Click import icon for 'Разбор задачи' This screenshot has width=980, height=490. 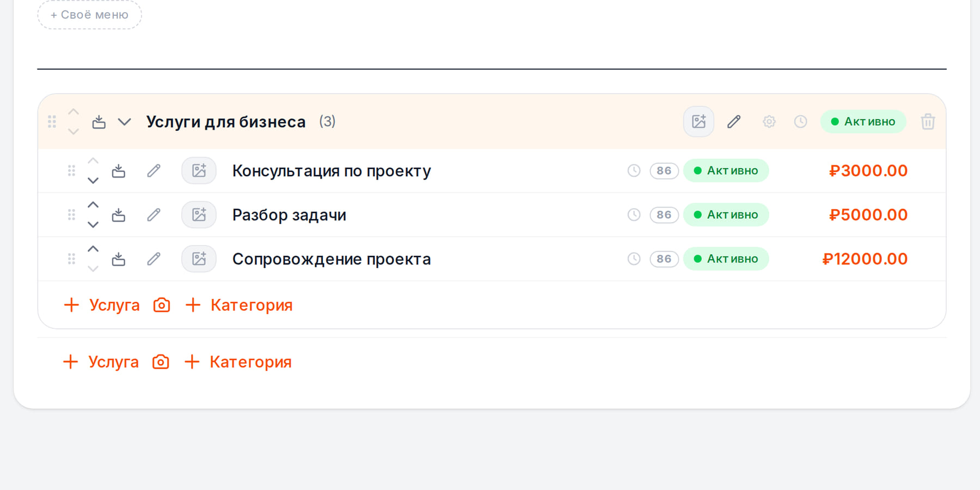click(118, 215)
